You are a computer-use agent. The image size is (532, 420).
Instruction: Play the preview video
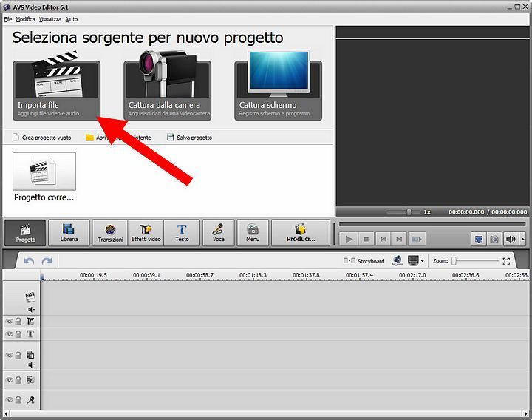click(x=349, y=239)
